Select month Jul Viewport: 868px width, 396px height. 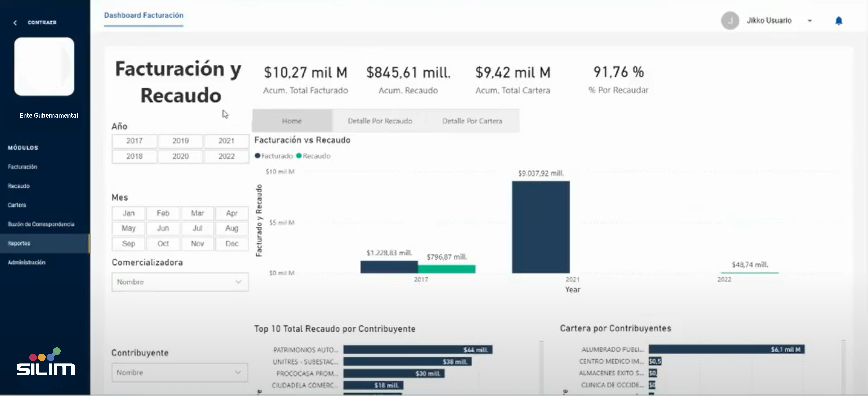click(197, 228)
